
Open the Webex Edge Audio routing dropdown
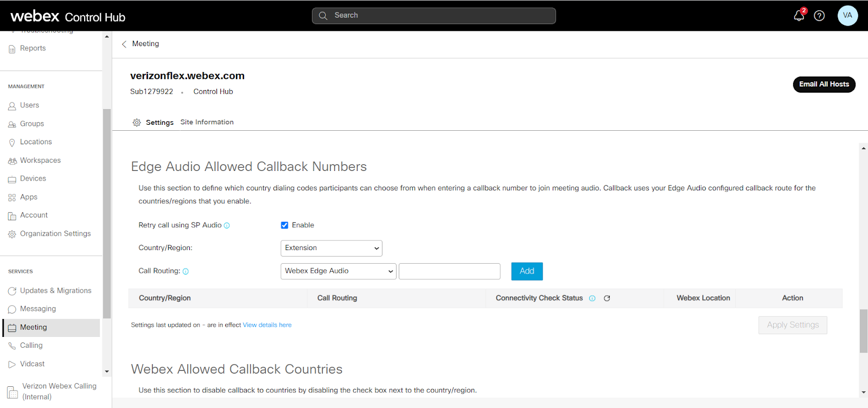[339, 271]
